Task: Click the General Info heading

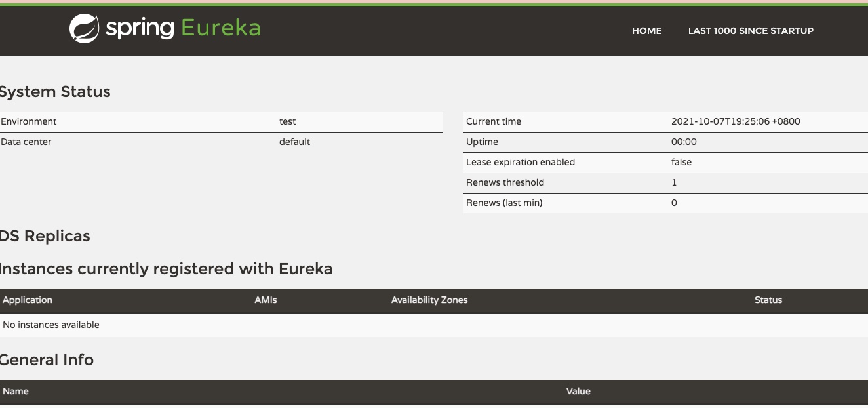Action: (x=47, y=360)
